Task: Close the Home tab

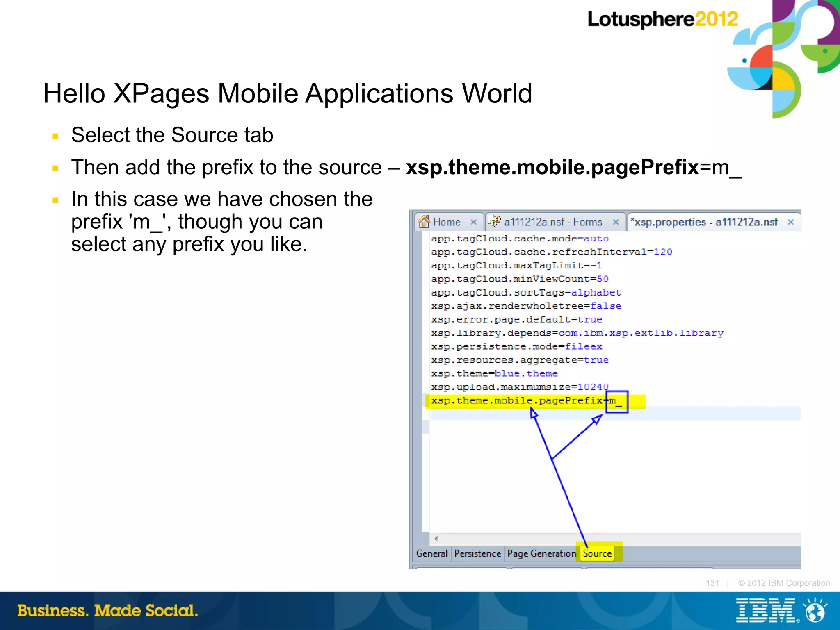Action: click(x=473, y=222)
